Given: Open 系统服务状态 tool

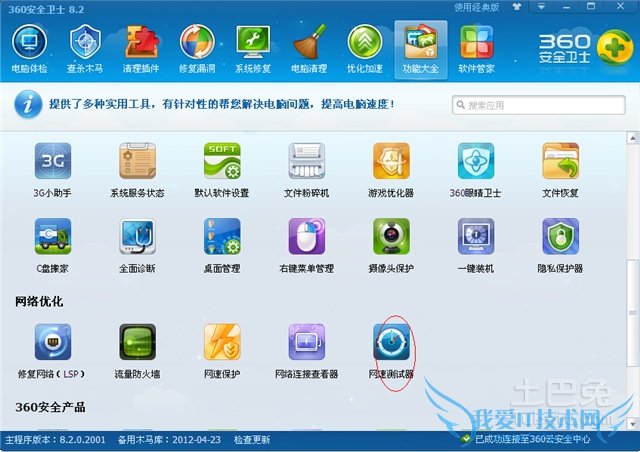Looking at the screenshot, I should (x=137, y=170).
